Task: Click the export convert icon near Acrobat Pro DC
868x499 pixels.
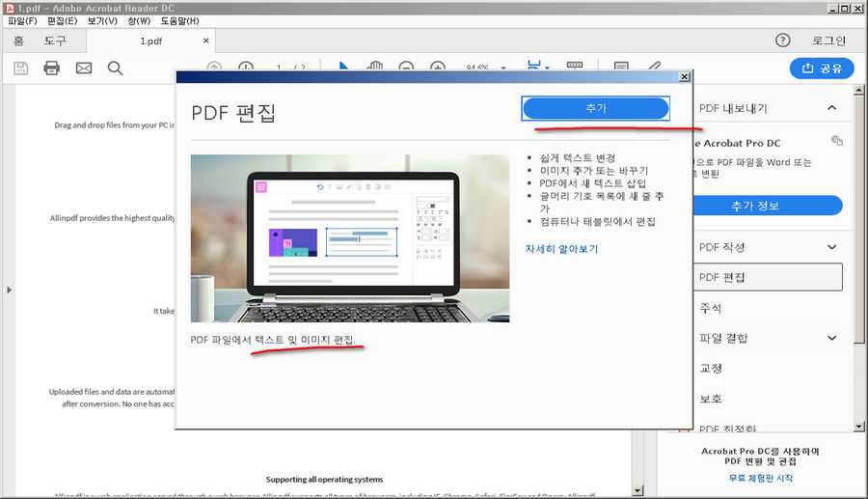Action: pos(837,141)
